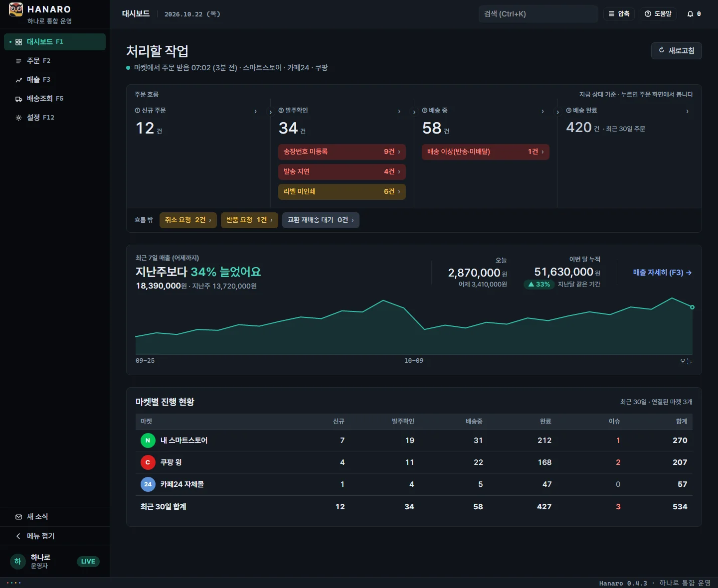Click the 매출 trend icon in sidebar

pyautogui.click(x=18, y=80)
